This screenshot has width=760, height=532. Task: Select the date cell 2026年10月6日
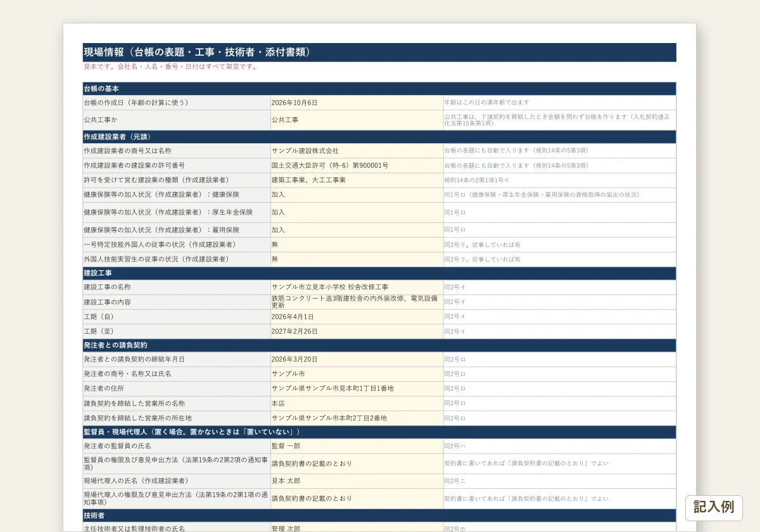[x=357, y=103]
